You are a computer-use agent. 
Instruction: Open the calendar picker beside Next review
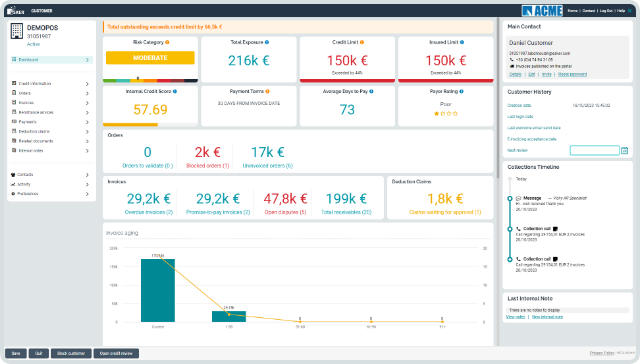point(624,151)
